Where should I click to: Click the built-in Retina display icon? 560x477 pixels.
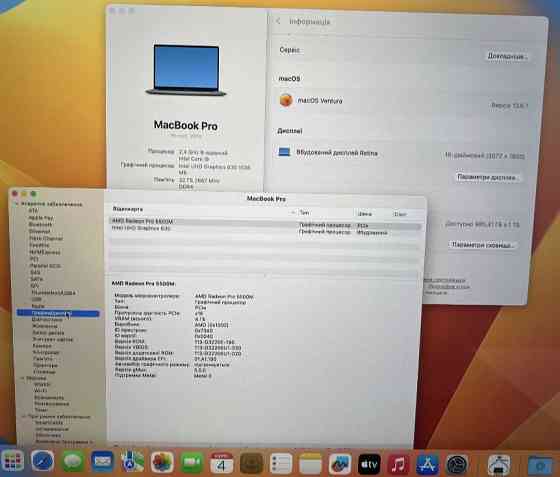click(284, 152)
